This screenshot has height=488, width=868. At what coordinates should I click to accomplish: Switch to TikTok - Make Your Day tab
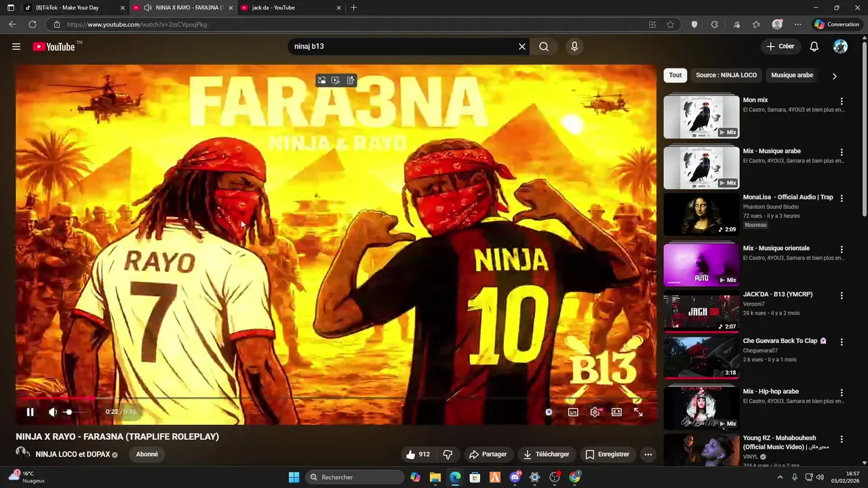coord(73,7)
